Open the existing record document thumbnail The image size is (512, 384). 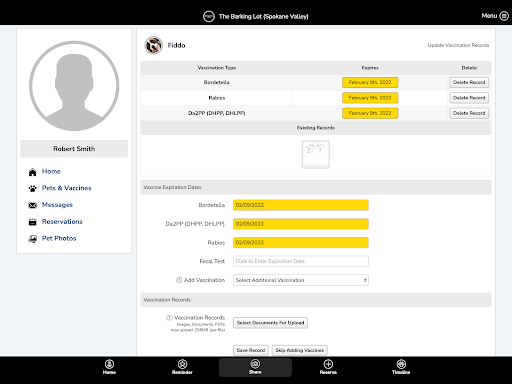tap(316, 154)
